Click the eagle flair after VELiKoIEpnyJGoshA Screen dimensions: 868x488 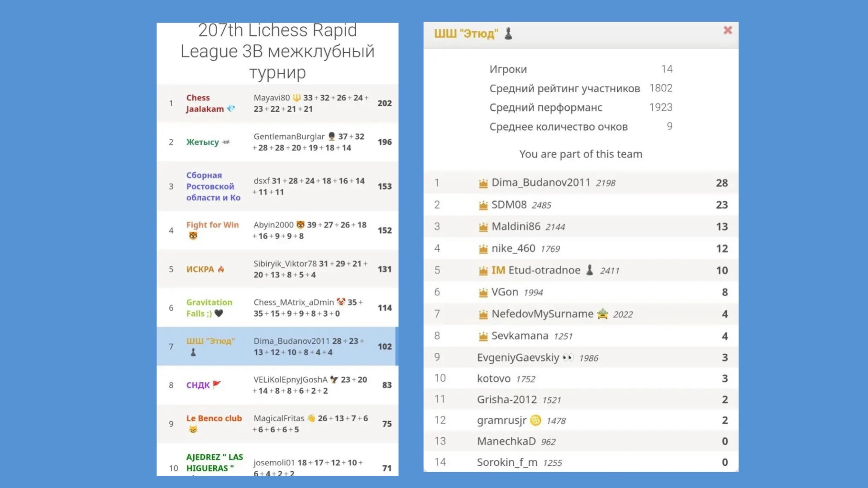pos(334,379)
